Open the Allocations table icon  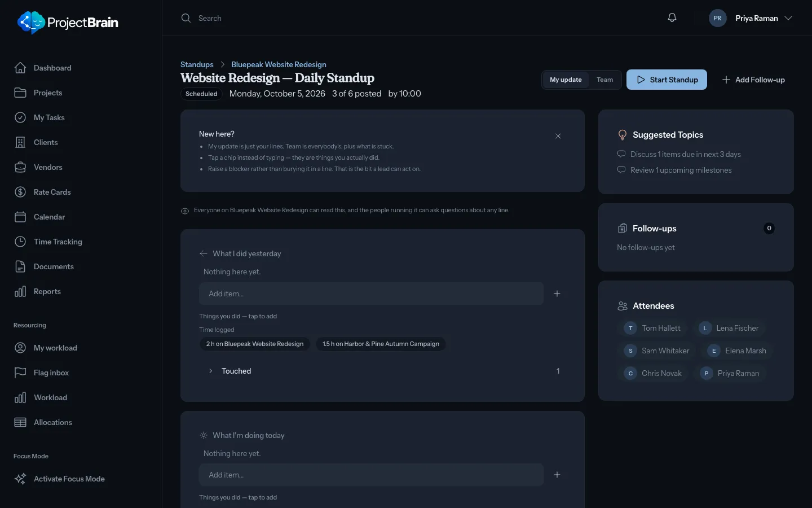[x=20, y=422]
